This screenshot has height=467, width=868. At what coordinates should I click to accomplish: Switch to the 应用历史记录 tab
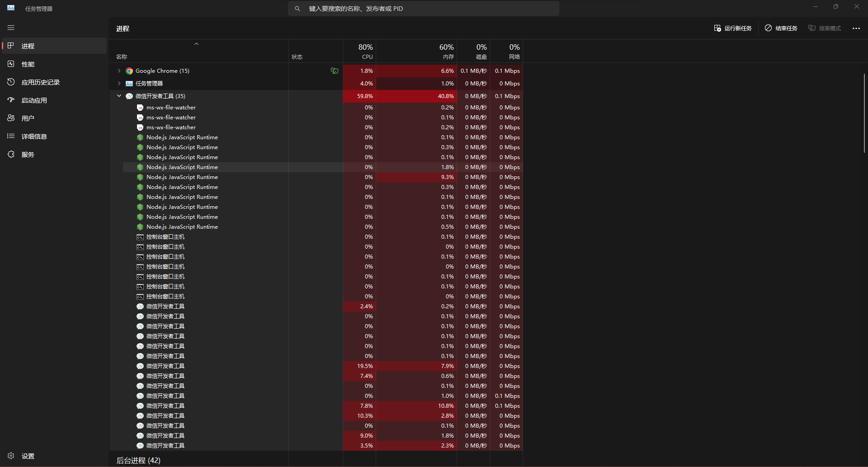tap(54, 82)
